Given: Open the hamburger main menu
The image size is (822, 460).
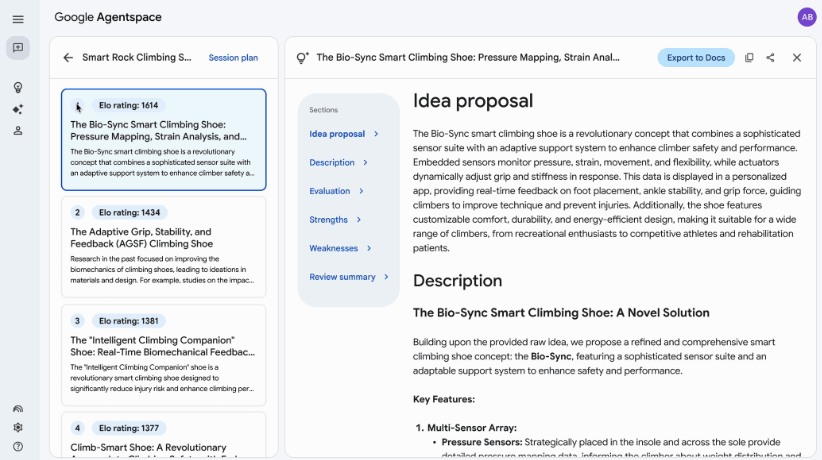Looking at the screenshot, I should click(x=18, y=19).
